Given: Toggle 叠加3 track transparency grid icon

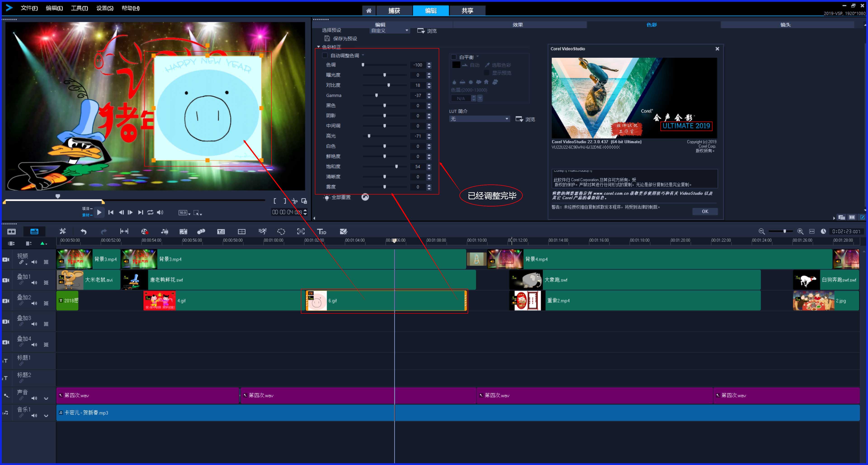Looking at the screenshot, I should point(46,324).
